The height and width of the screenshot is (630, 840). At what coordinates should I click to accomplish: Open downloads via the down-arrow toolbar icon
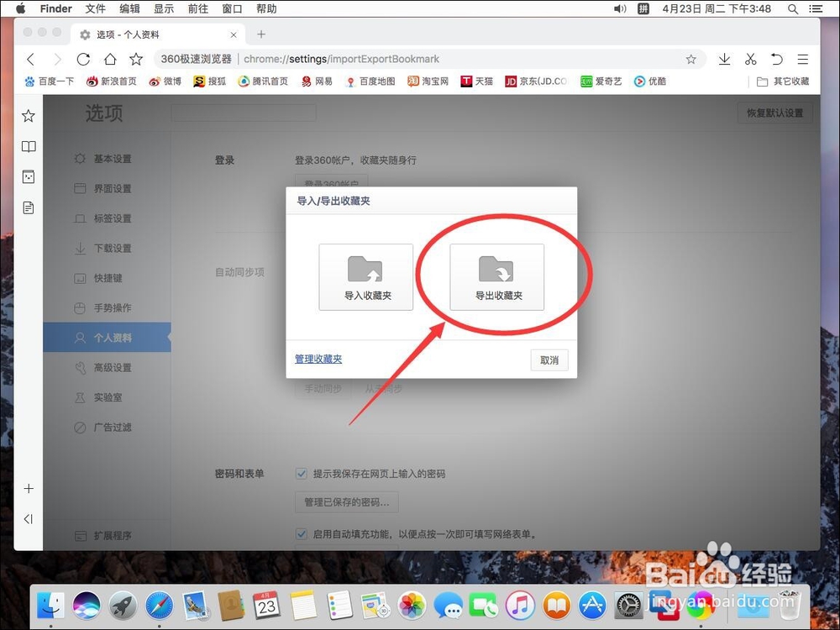coord(724,60)
